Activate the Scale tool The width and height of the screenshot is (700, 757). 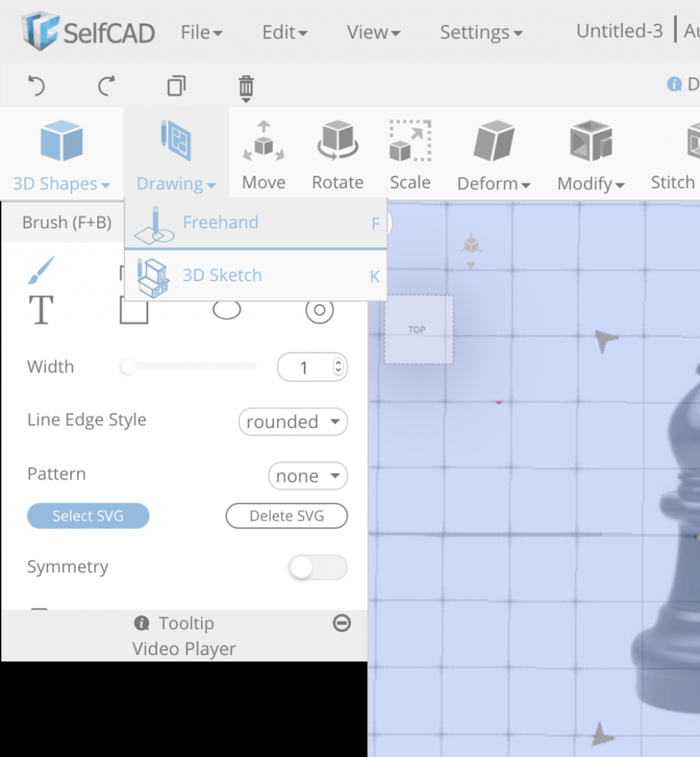point(409,154)
